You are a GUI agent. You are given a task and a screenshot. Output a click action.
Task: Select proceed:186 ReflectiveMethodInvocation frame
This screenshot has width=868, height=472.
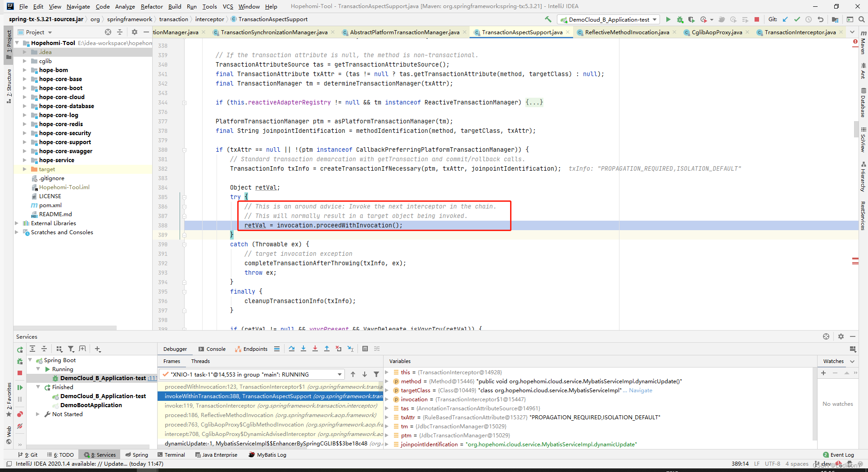click(270, 415)
